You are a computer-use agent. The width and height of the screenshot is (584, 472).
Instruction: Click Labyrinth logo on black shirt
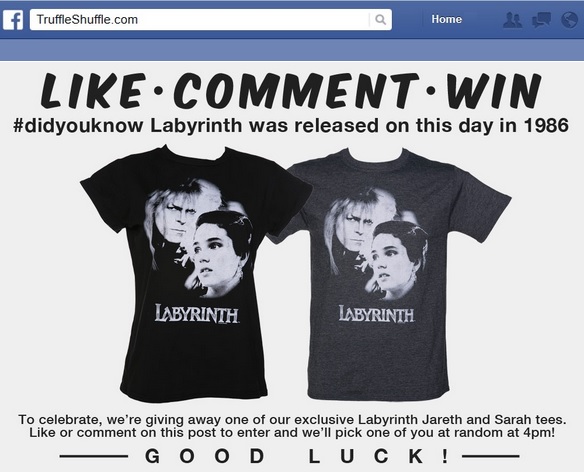click(x=197, y=313)
